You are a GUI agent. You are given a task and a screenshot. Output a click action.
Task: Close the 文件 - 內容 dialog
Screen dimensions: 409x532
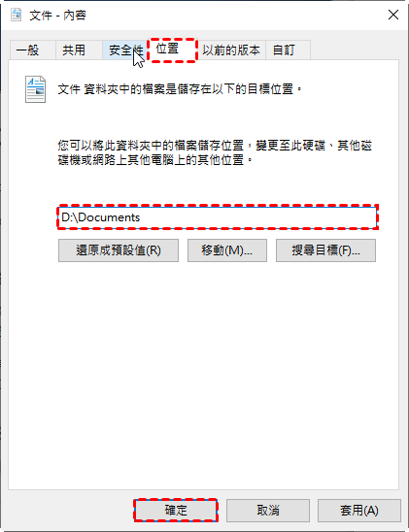point(393,15)
